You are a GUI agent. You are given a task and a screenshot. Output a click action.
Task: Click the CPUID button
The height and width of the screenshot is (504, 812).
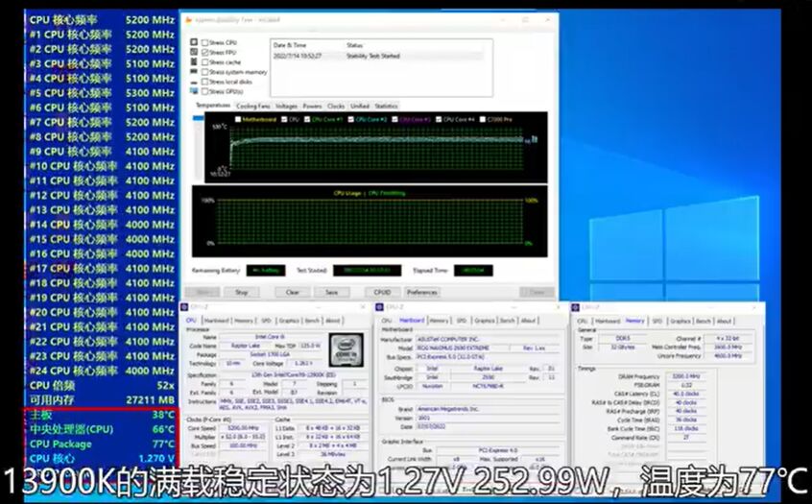pos(382,292)
